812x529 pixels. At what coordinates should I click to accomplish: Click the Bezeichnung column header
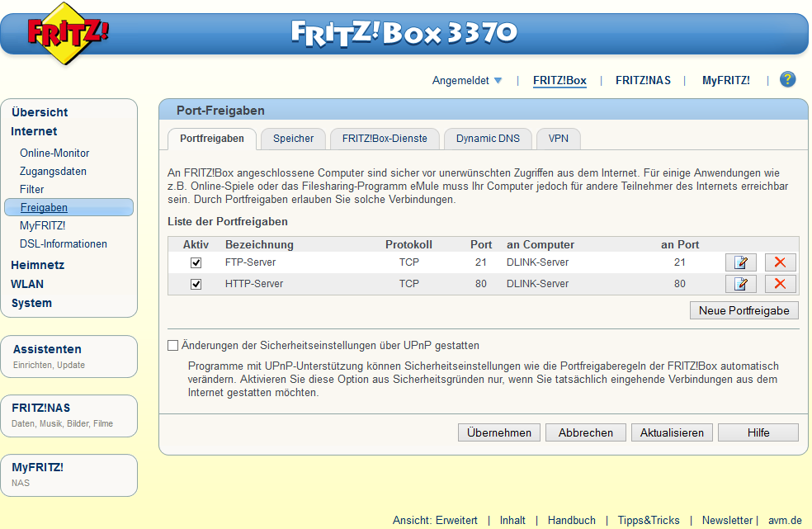(259, 244)
